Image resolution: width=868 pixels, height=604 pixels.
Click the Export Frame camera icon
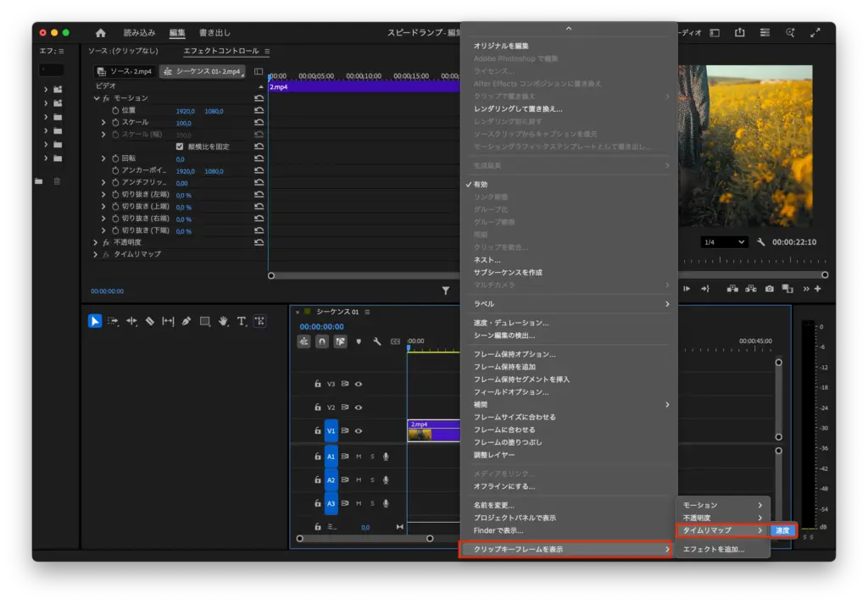[769, 289]
